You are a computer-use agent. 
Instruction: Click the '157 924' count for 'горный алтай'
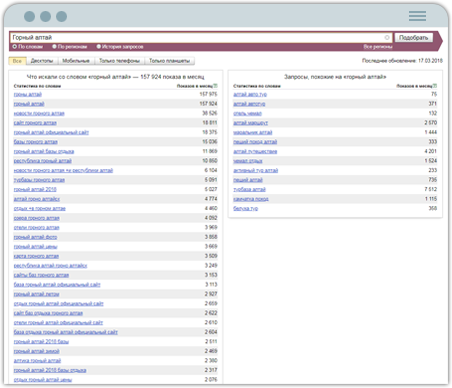(x=208, y=104)
